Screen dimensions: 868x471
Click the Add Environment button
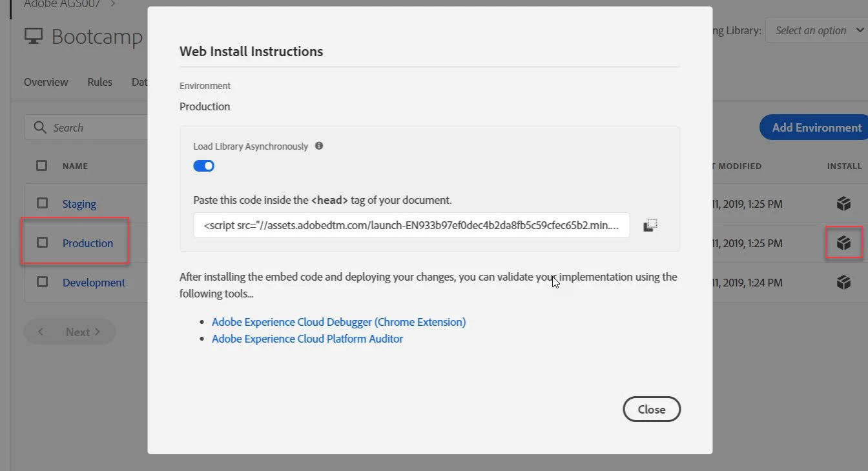click(815, 128)
